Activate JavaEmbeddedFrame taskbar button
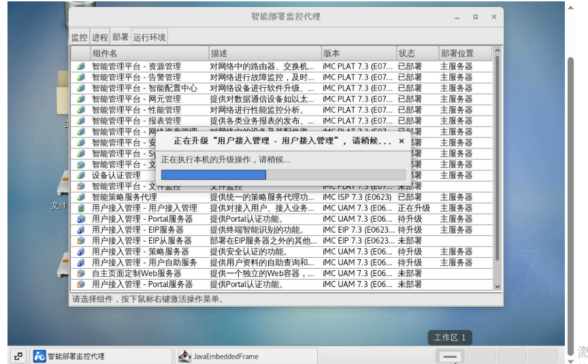Image resolution: width=588 pixels, height=364 pixels. 246,356
